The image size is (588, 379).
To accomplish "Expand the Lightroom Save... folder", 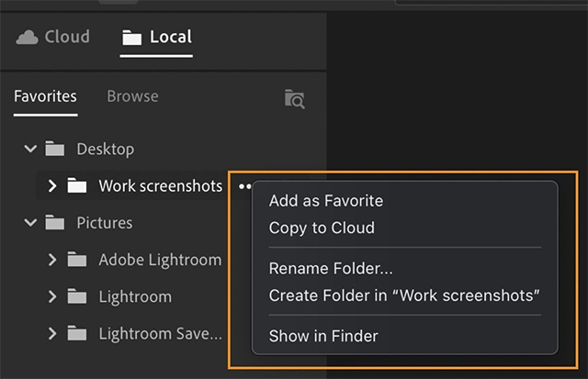I will click(52, 333).
